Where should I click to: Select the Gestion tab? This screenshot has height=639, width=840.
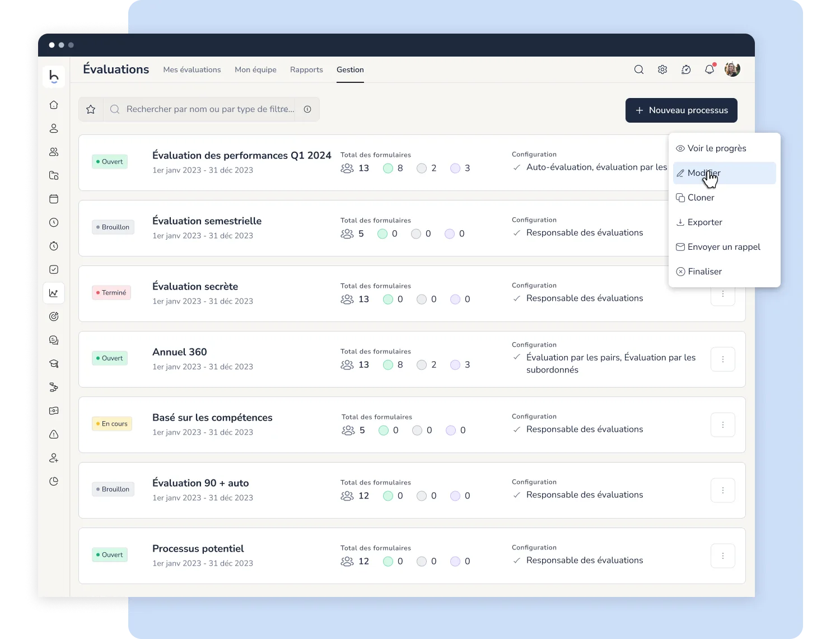point(350,69)
